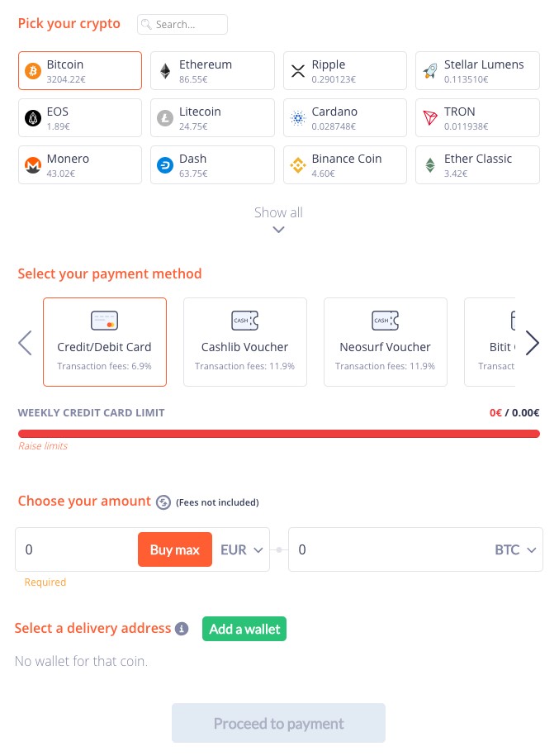559x756 pixels.
Task: Click the crypto Search field
Action: tap(182, 25)
